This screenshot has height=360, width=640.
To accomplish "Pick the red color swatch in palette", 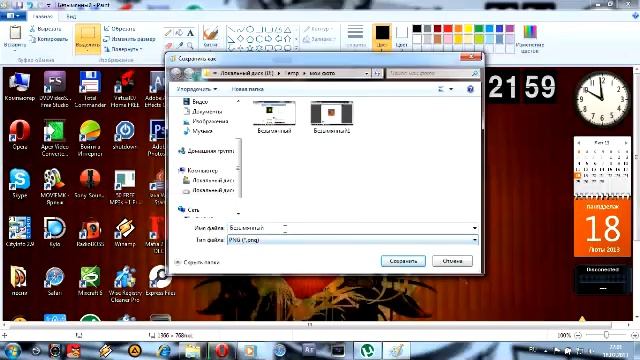I will 448,29.
